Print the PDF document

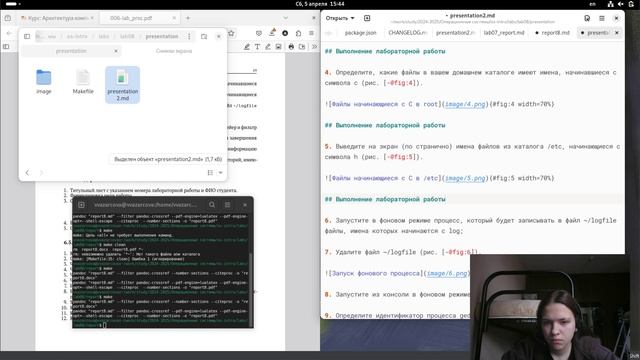click(291, 47)
